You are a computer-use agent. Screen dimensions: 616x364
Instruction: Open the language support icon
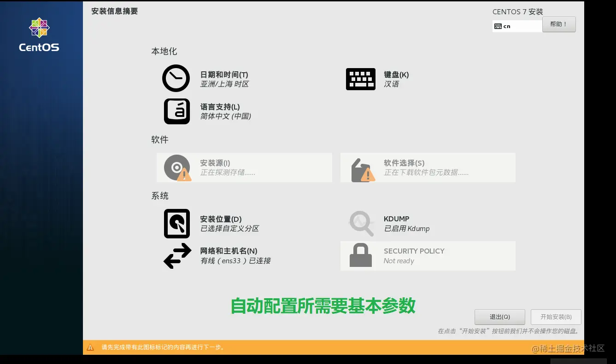pos(177,111)
